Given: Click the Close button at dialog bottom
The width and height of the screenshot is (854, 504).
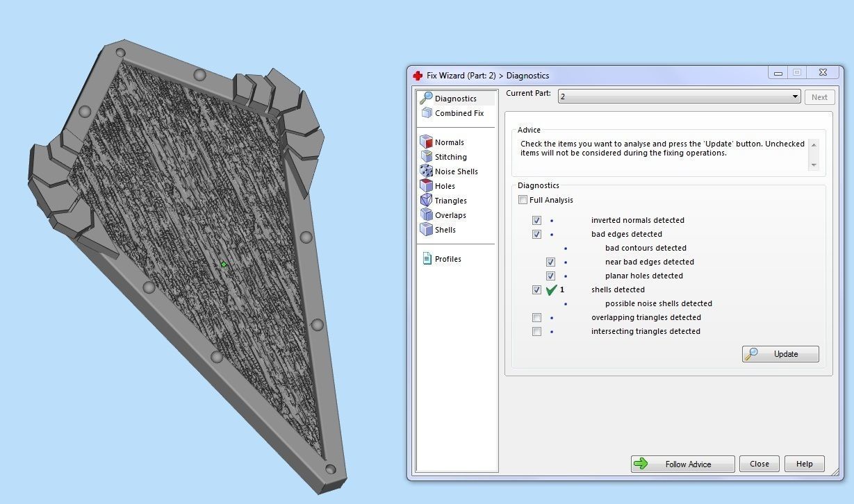Looking at the screenshot, I should [759, 464].
